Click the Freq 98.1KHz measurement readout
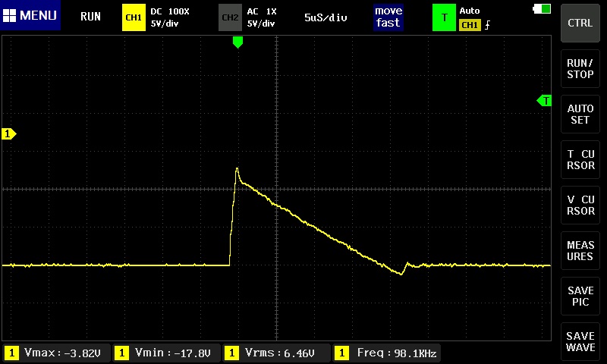Viewport: 607px width, 364px height. click(387, 353)
